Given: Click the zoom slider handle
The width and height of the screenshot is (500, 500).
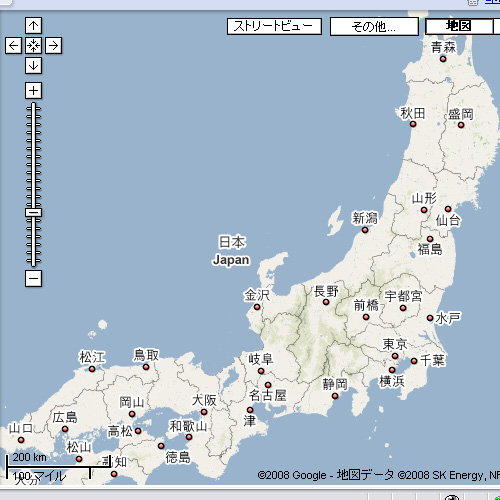Looking at the screenshot, I should pos(33,213).
